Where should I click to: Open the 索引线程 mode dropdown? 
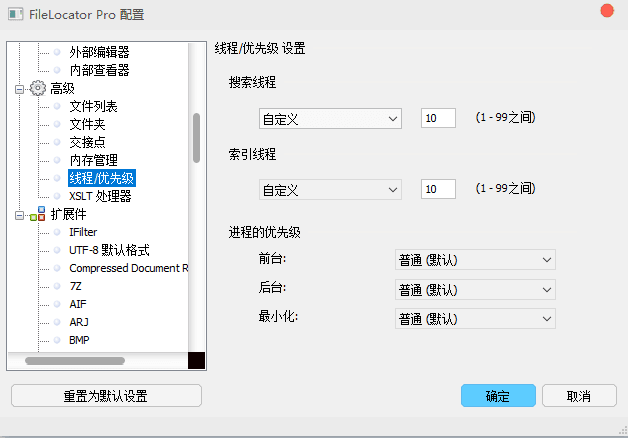(x=329, y=189)
